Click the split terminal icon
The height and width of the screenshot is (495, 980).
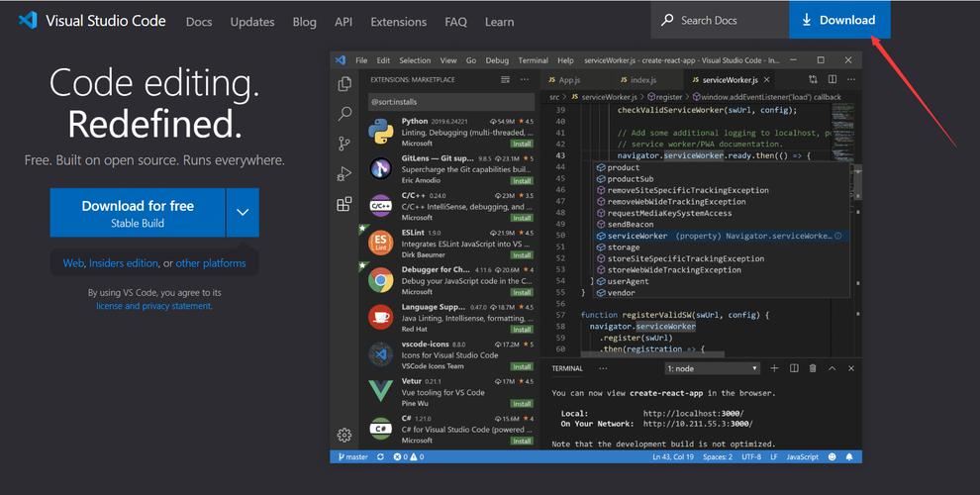[x=794, y=368]
